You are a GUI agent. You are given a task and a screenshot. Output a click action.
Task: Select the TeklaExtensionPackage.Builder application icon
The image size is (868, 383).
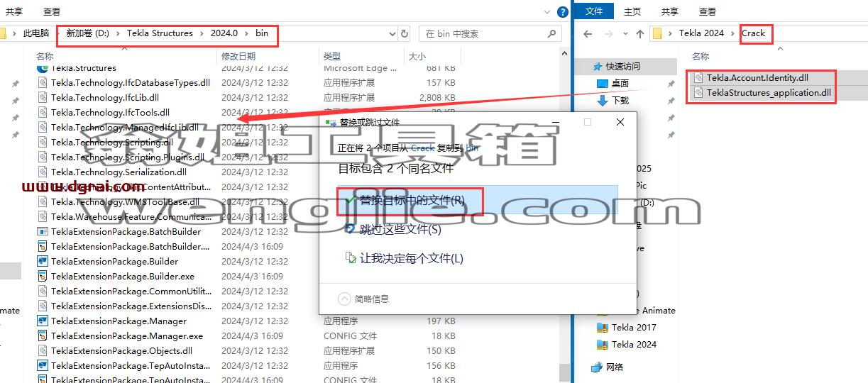[43, 261]
